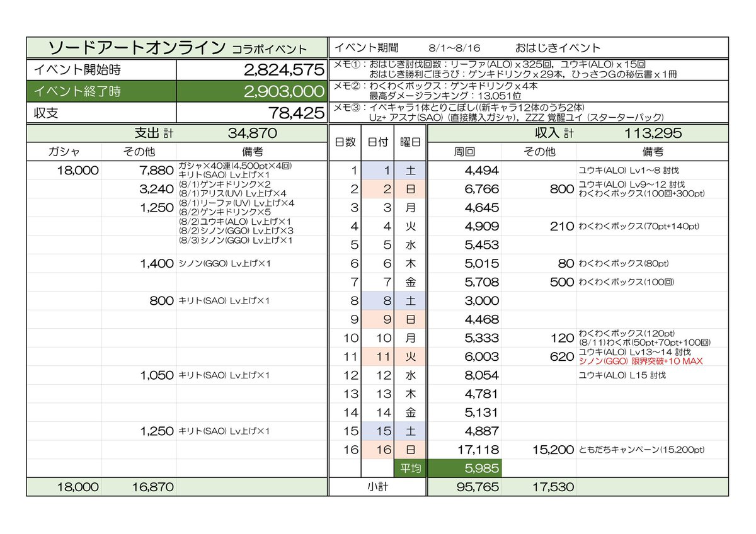Image resolution: width=756 pixels, height=534 pixels.
Task: Select the ともだちキャンペーン(15,200pt) remark
Action: coord(642,450)
